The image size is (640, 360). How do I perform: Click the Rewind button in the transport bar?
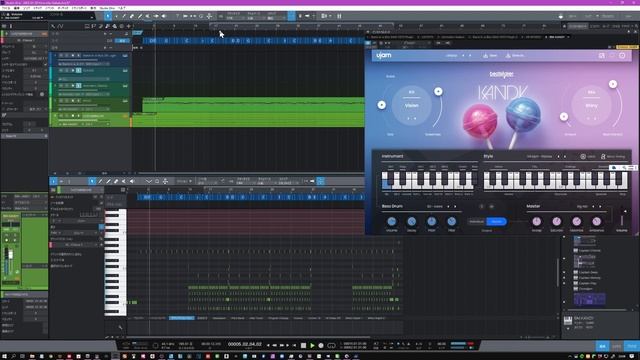pos(275,345)
